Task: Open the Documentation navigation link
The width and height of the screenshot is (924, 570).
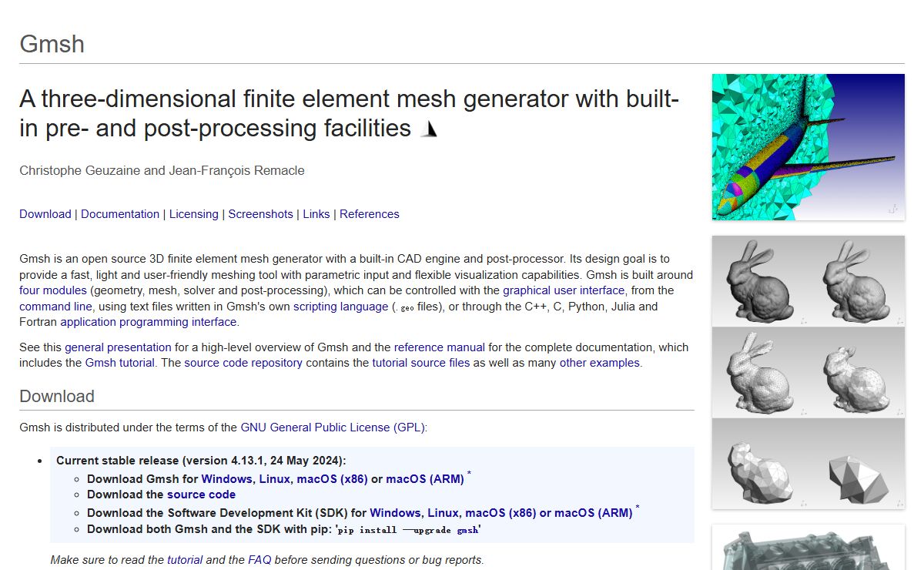Action: [x=120, y=214]
